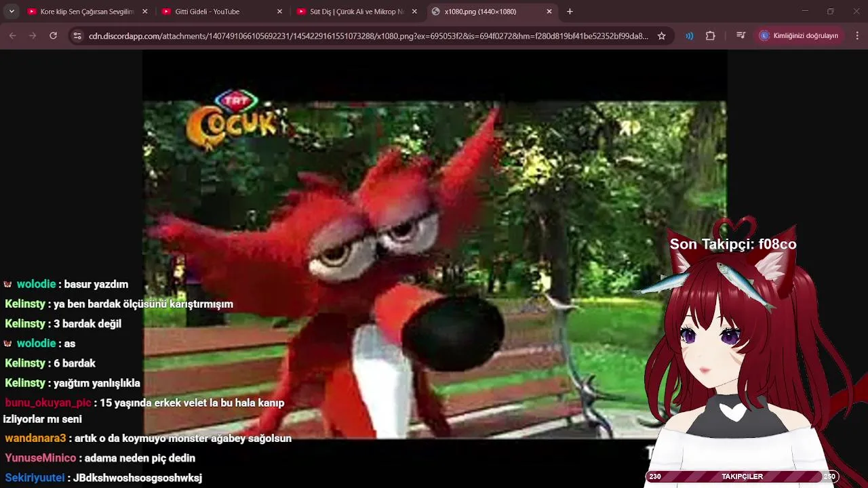The width and height of the screenshot is (868, 488).
Task: Switch to the Süt Diş Çürük Ali tab
Action: [356, 12]
